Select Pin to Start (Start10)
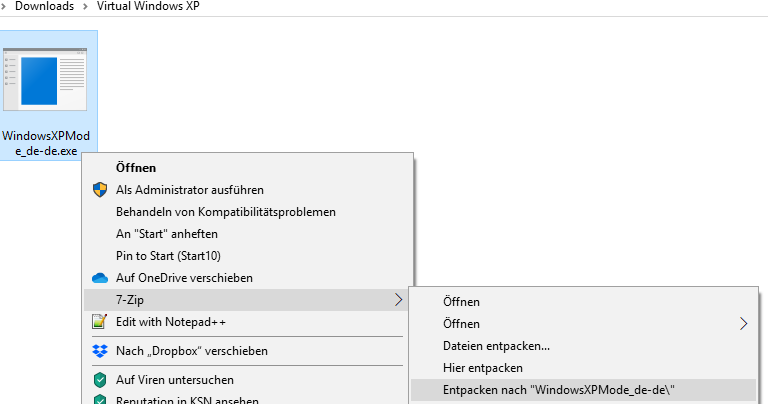The width and height of the screenshot is (768, 404). click(x=168, y=256)
